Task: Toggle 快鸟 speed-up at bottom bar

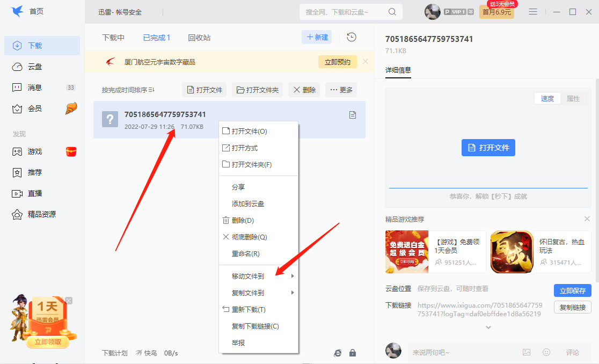Action: click(x=146, y=353)
